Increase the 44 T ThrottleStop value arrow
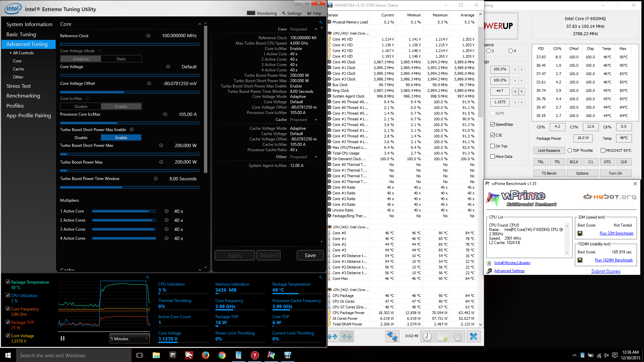Viewport: 644px width, 362px height. click(x=522, y=91)
